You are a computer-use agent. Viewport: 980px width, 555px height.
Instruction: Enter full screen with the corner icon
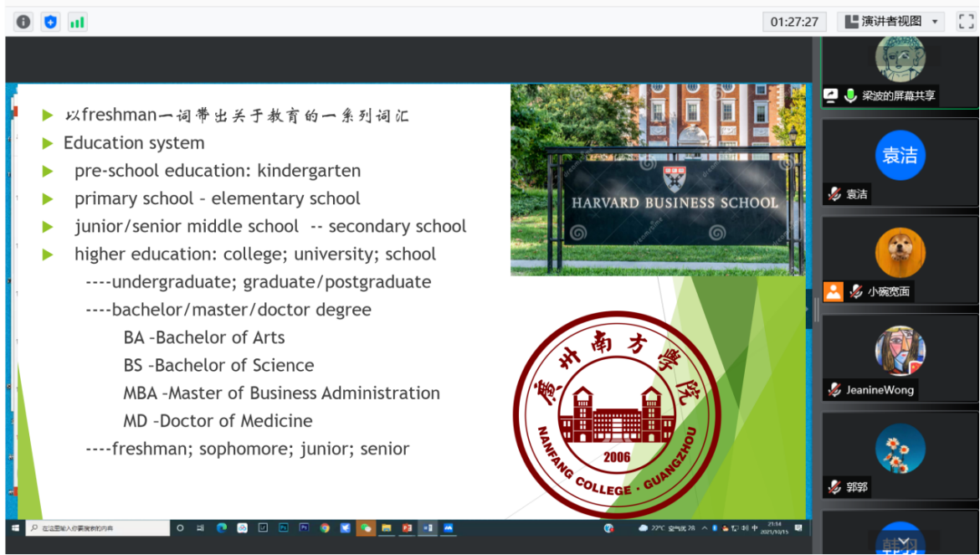click(x=966, y=22)
